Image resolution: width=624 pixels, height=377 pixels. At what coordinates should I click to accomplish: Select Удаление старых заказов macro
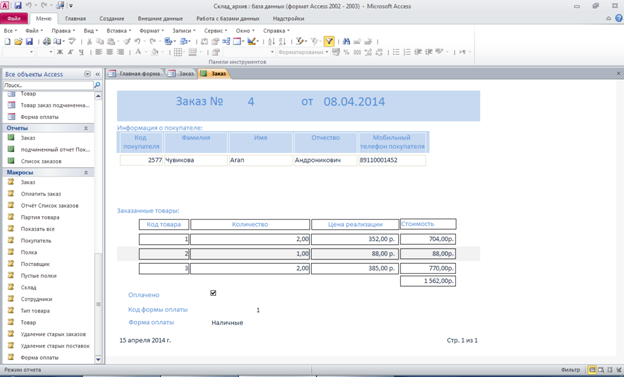[x=53, y=334]
